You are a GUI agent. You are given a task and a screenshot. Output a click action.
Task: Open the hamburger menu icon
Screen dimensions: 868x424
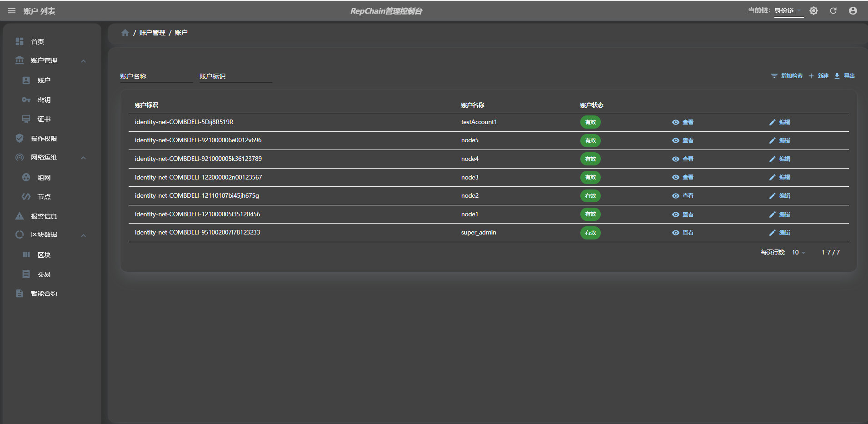[x=12, y=11]
